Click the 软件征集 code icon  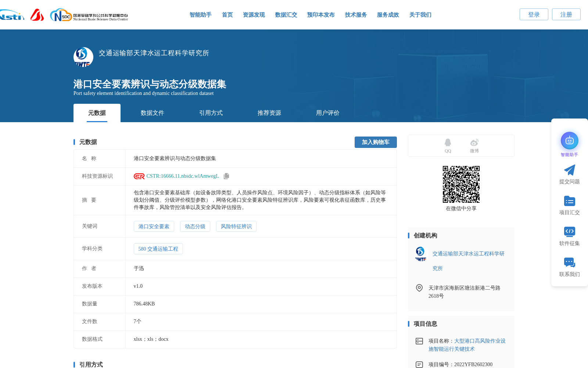569,231
